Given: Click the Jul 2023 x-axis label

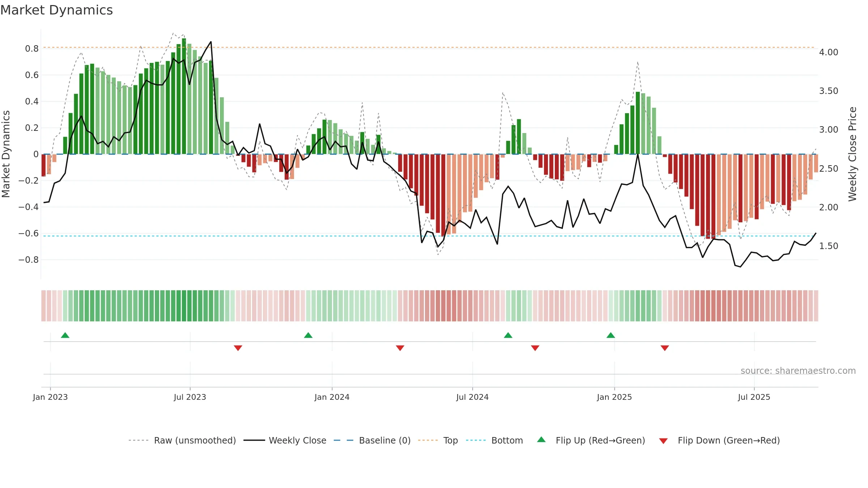Looking at the screenshot, I should click(190, 397).
